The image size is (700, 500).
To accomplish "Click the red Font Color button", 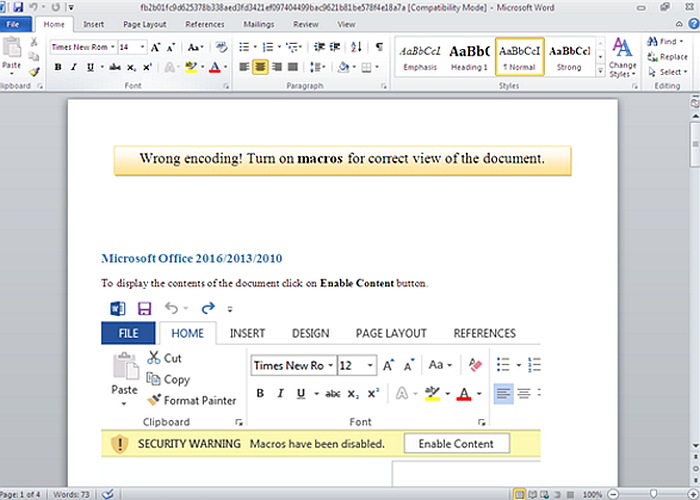I will click(x=215, y=67).
